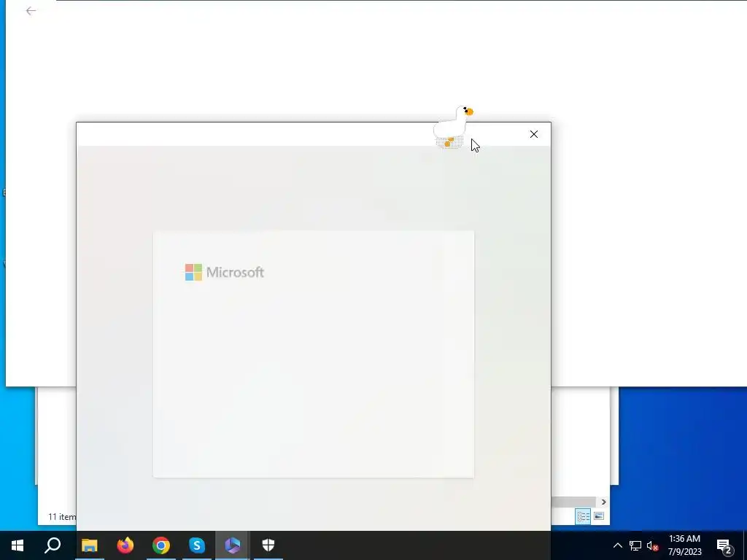Switch File Explorer to large icons view
The width and height of the screenshot is (747, 560).
[x=599, y=516]
